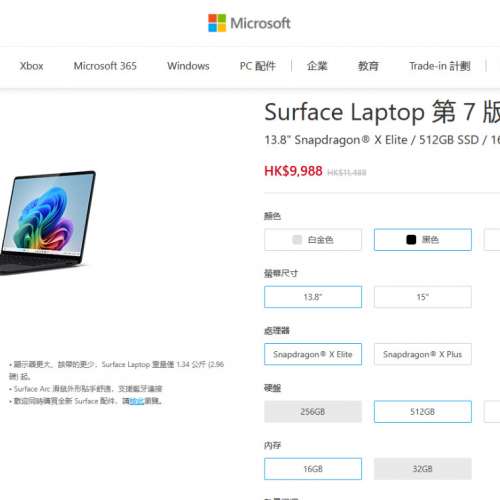This screenshot has width=500, height=500.
Task: Open the Trade-in 計劃 link
Action: click(440, 66)
